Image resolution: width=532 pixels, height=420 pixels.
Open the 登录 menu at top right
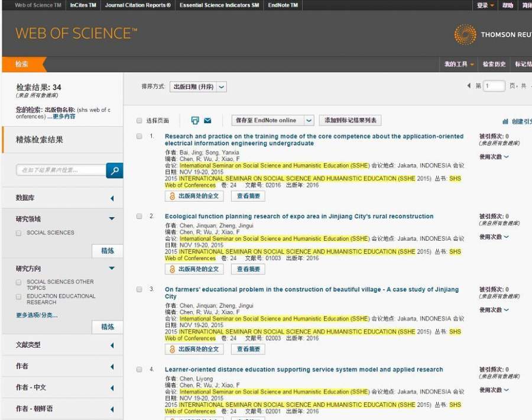485,5
